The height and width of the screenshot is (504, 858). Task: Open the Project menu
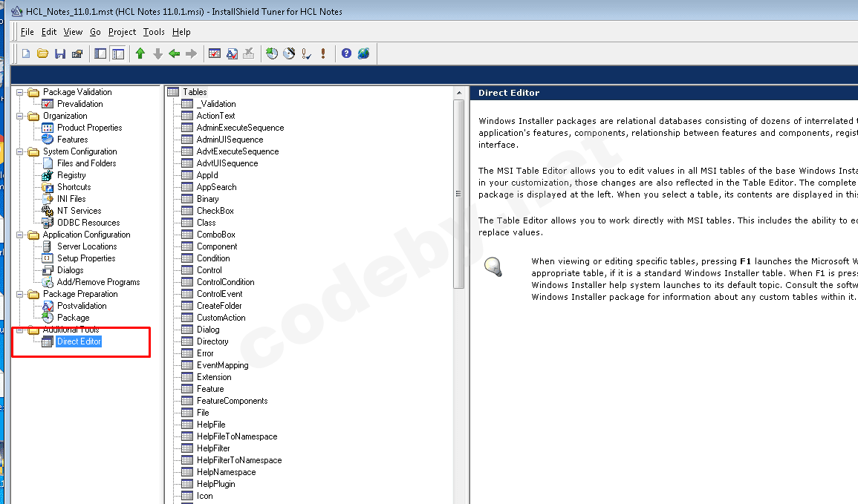coord(122,32)
